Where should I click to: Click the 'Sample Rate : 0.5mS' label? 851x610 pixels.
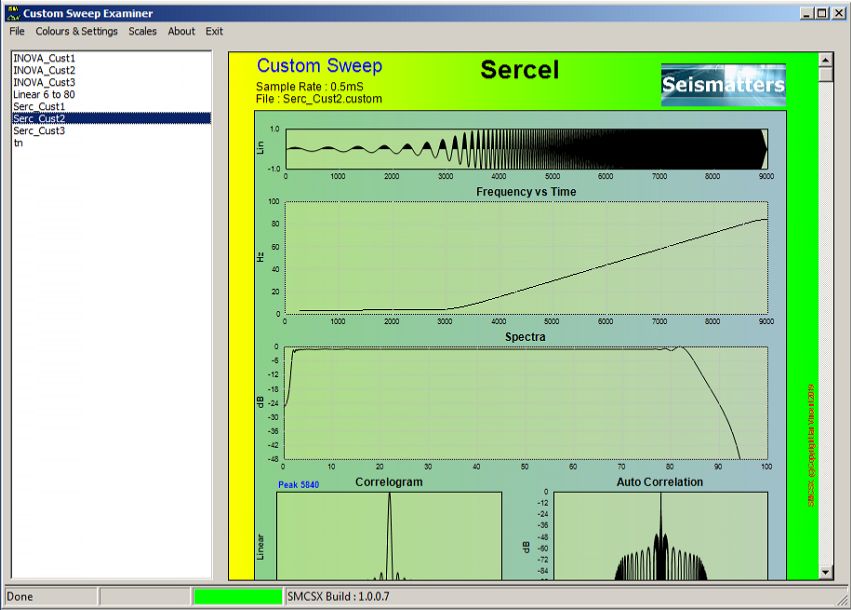310,86
